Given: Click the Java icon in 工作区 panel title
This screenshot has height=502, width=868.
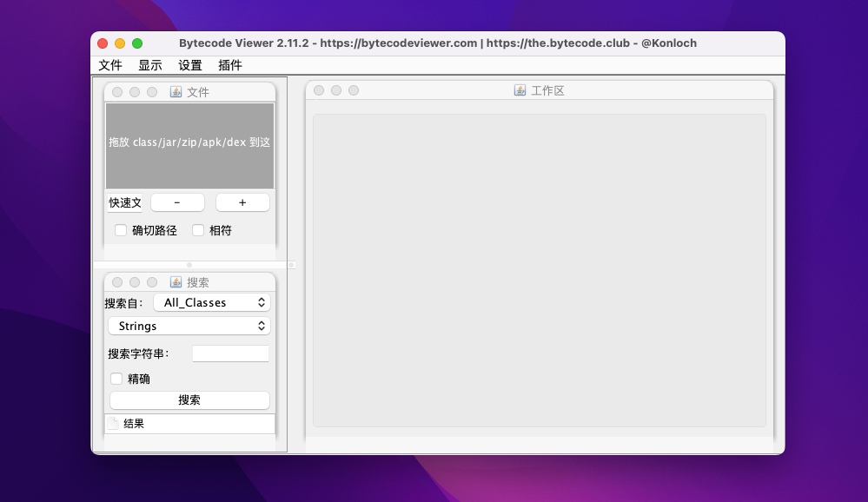Looking at the screenshot, I should 520,90.
